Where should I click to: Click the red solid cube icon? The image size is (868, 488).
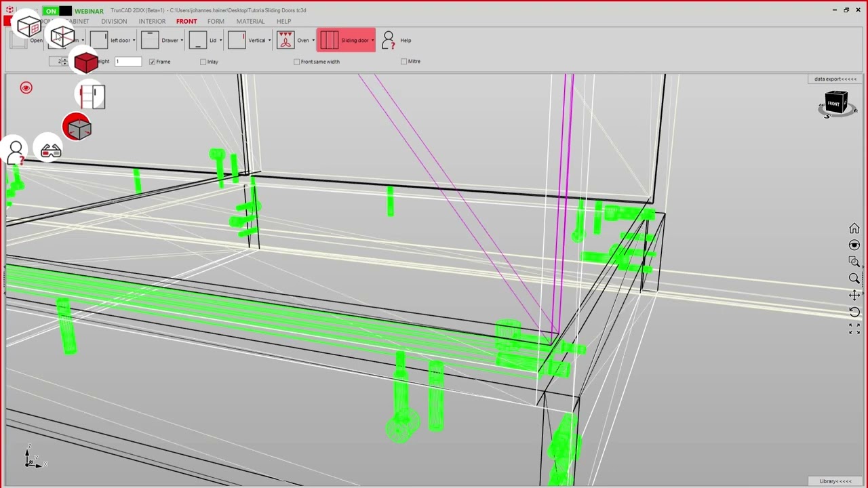coord(85,62)
